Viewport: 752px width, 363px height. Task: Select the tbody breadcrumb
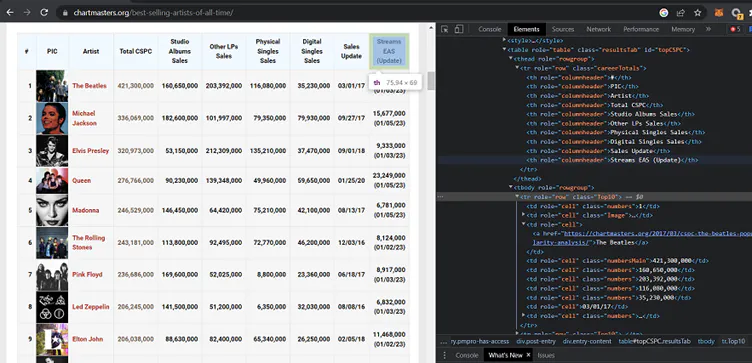pos(706,341)
